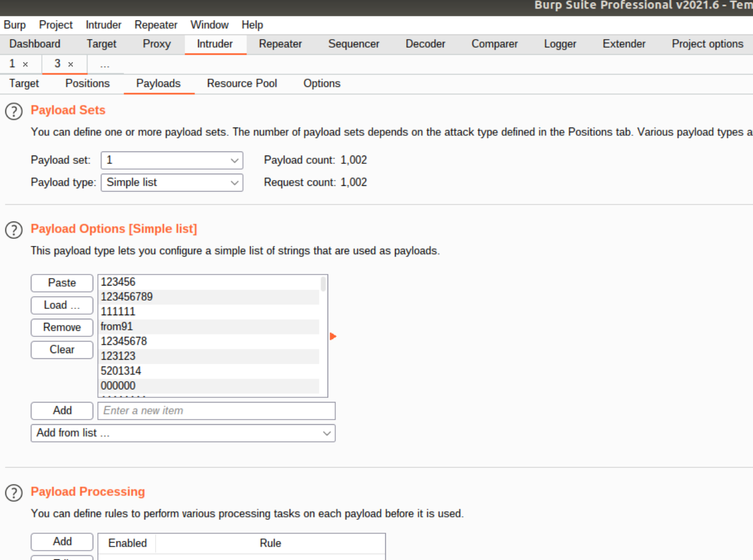This screenshot has height=560, width=753.
Task: Click the Clear button
Action: click(62, 350)
